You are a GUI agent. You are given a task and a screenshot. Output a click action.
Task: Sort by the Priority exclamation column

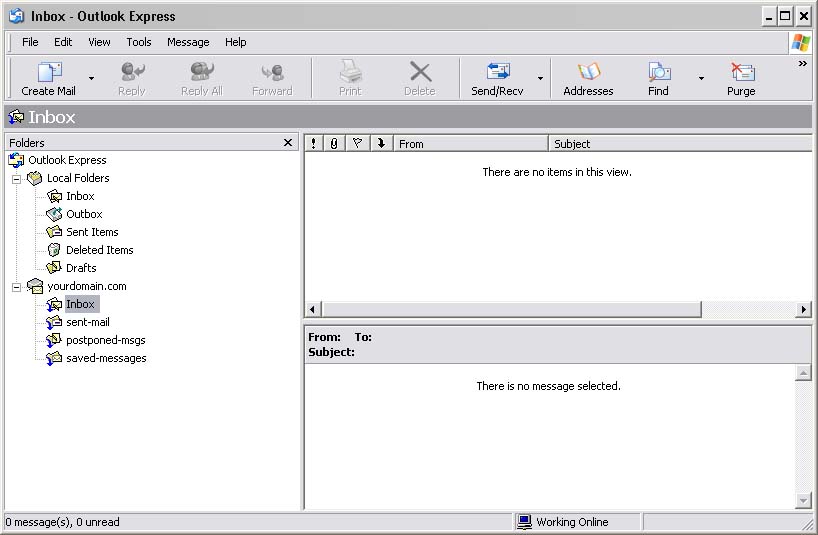pos(313,143)
